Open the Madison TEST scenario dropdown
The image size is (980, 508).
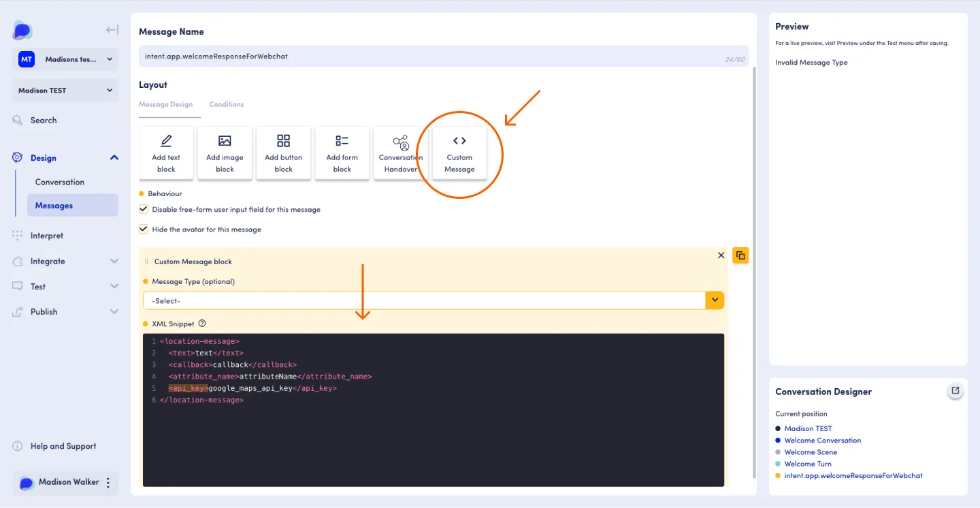coord(65,91)
